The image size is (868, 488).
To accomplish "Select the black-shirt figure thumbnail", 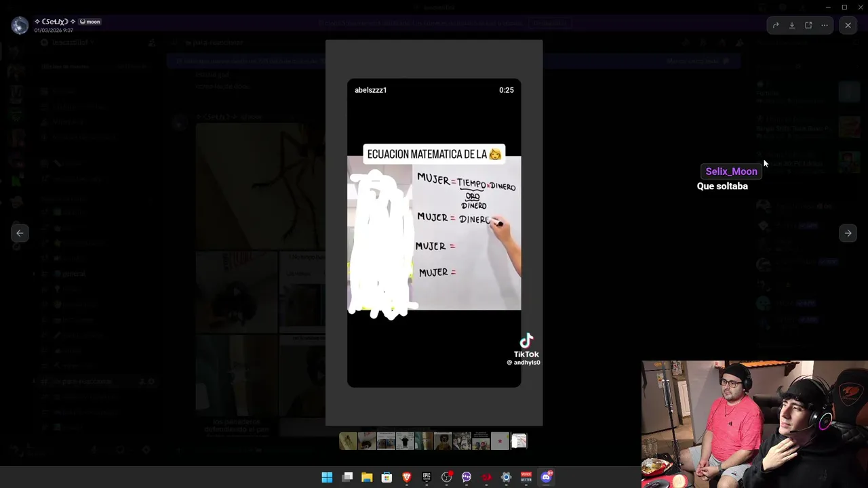I will coord(405,442).
